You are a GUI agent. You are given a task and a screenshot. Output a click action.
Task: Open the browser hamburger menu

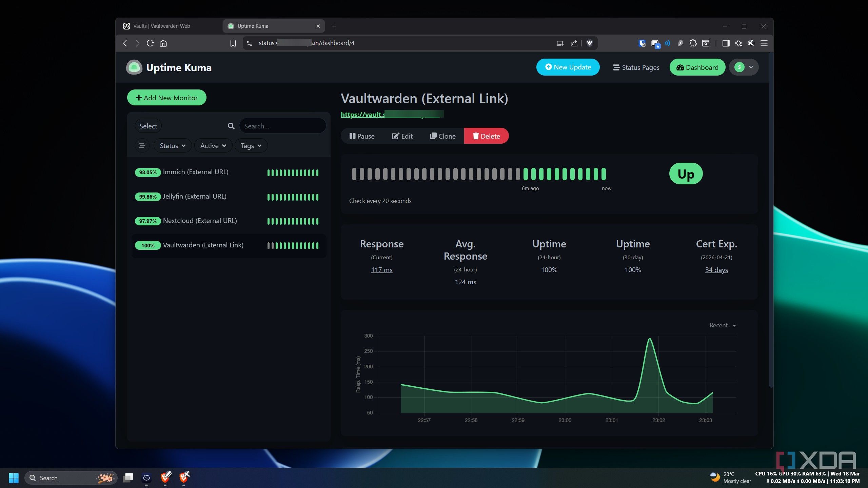764,43
